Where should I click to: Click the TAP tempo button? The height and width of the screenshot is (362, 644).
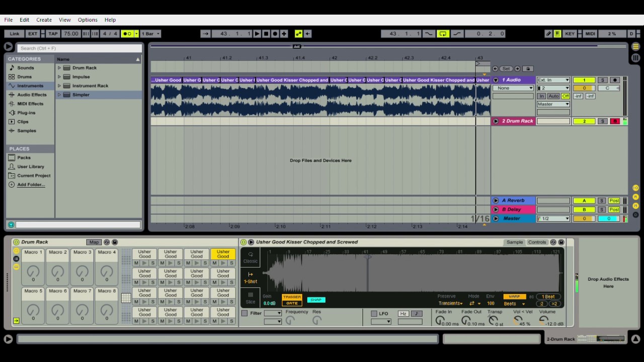tap(53, 34)
